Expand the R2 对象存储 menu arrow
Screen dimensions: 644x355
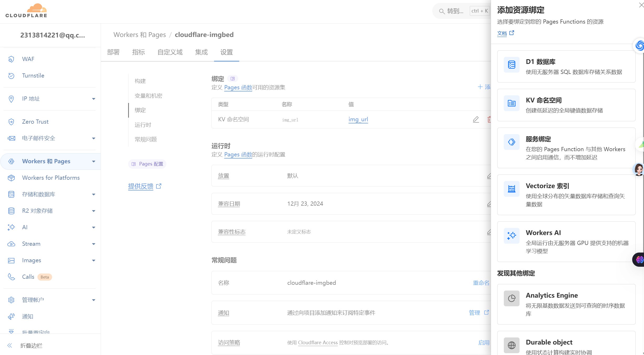coord(94,211)
